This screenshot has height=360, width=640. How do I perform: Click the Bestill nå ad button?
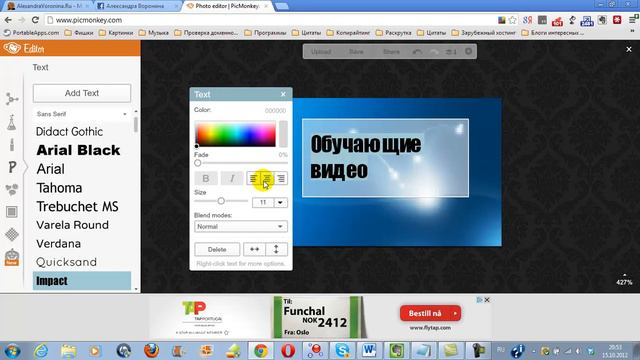pyautogui.click(x=431, y=313)
